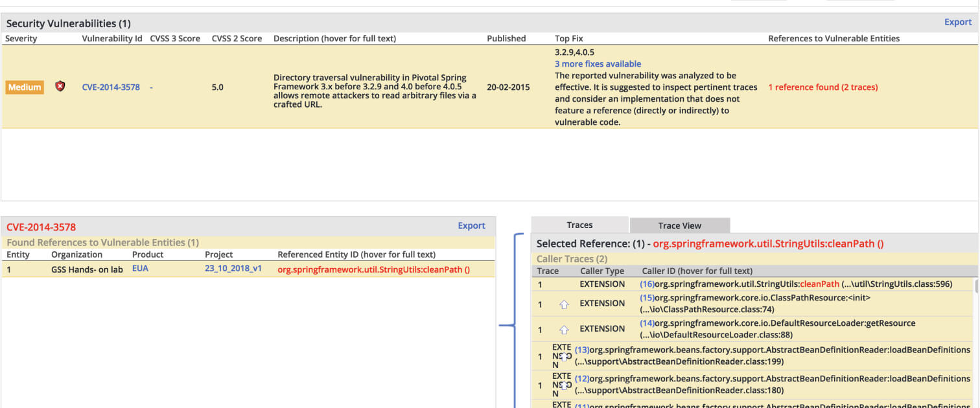Click the 'Caller Traces (2)' heading
The image size is (980, 408).
click(x=572, y=259)
